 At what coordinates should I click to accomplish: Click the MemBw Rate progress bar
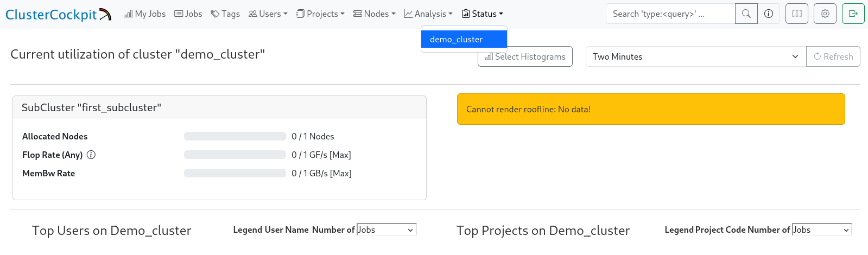click(x=235, y=173)
